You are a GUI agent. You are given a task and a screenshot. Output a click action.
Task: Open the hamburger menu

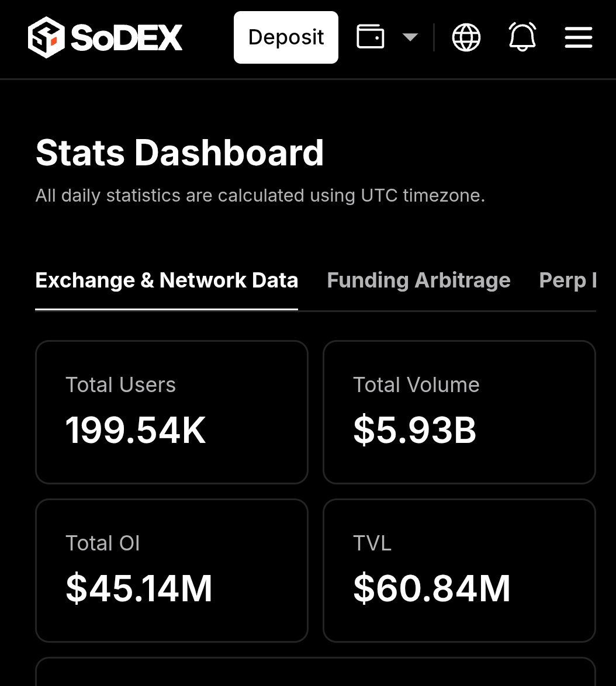[579, 37]
